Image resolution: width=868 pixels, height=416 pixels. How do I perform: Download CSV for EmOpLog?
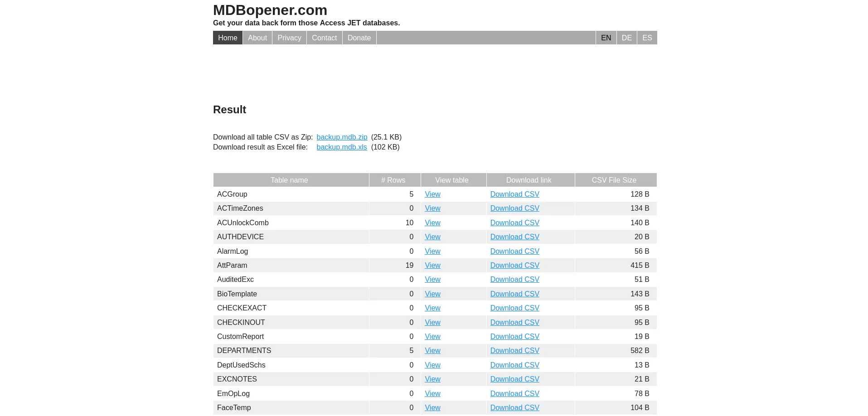(515, 393)
